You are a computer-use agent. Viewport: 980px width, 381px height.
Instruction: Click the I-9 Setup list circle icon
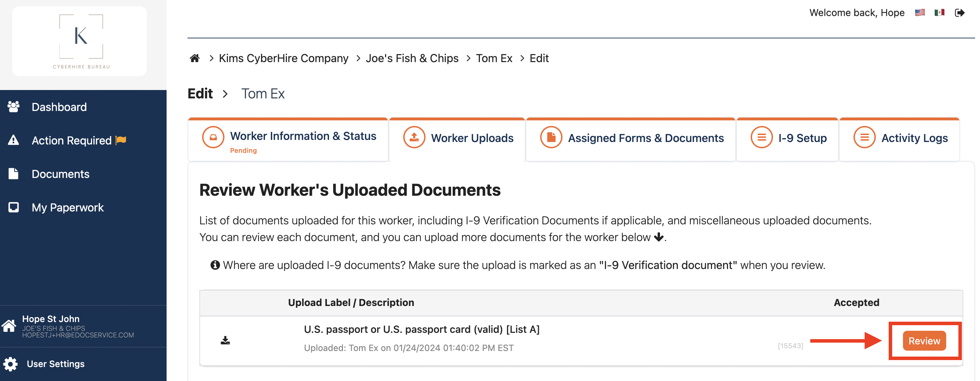click(x=761, y=137)
